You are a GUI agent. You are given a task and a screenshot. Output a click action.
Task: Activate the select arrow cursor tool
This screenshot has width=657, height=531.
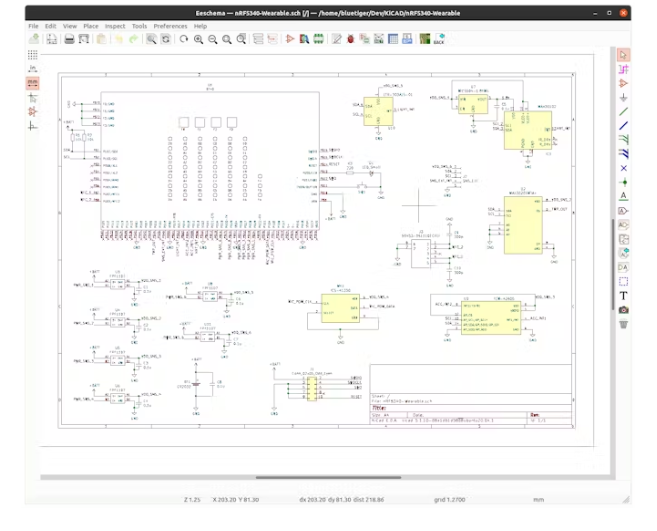623,55
